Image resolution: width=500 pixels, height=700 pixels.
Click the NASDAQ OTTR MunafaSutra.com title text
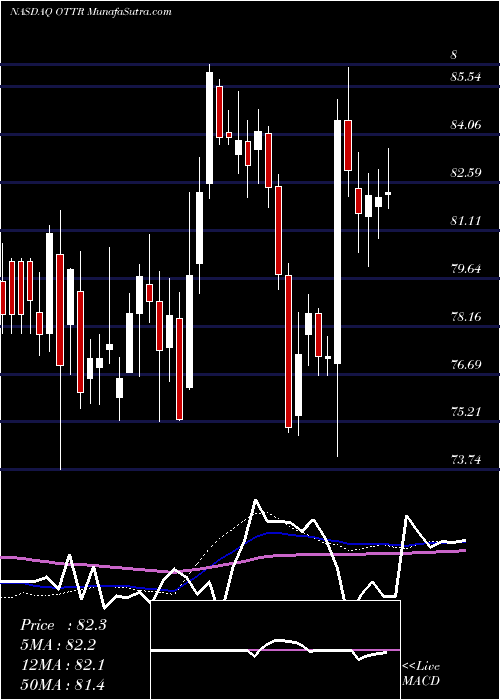[91, 12]
